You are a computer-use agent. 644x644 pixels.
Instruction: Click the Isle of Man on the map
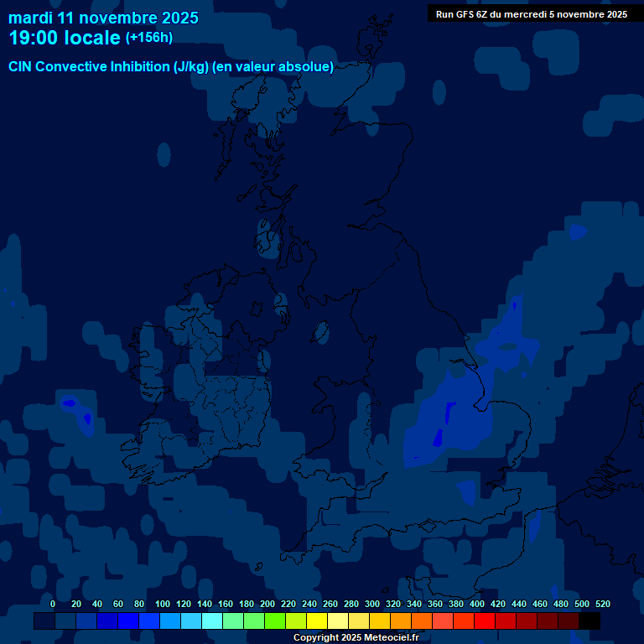pyautogui.click(x=319, y=333)
